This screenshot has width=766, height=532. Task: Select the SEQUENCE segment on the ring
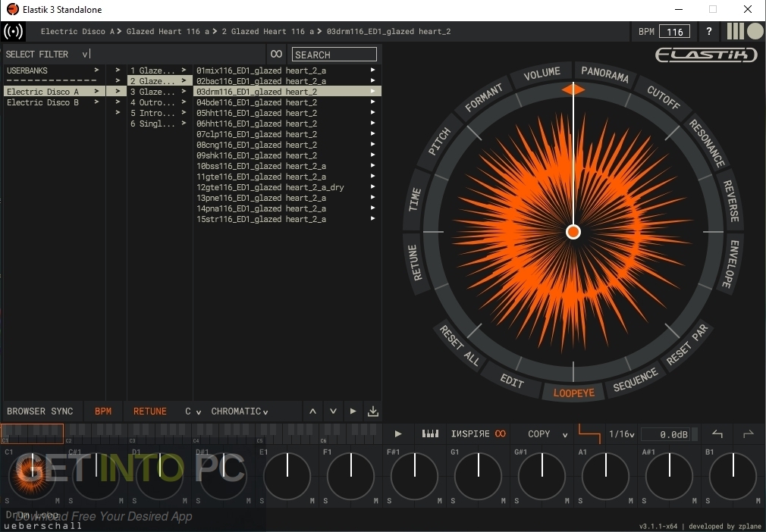click(636, 380)
